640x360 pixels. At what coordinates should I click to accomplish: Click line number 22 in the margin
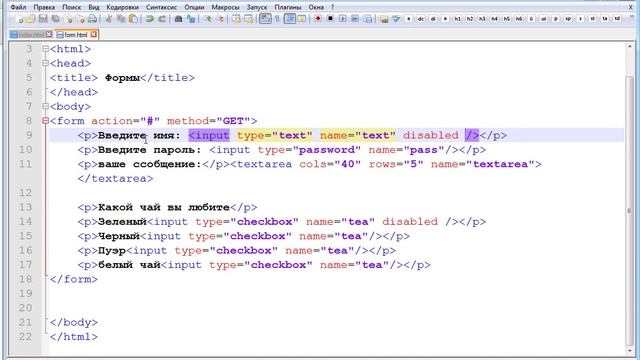click(25, 337)
